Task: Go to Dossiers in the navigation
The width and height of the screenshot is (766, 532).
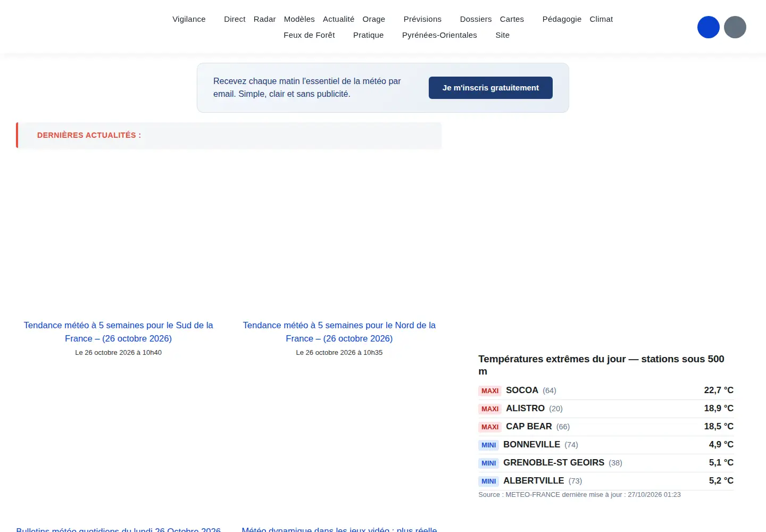Action: [x=476, y=19]
